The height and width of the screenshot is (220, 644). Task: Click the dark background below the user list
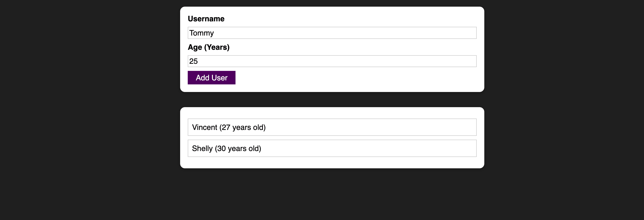click(332, 195)
